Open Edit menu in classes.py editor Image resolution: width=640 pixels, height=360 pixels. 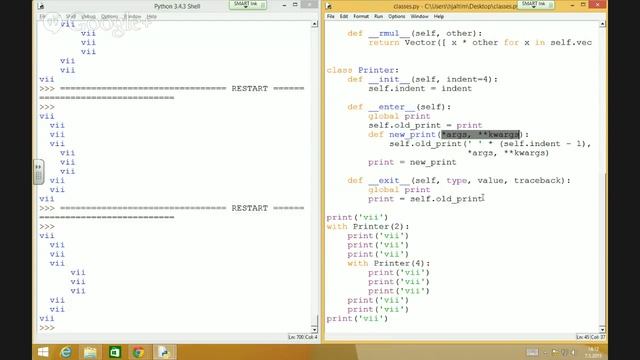coord(344,16)
